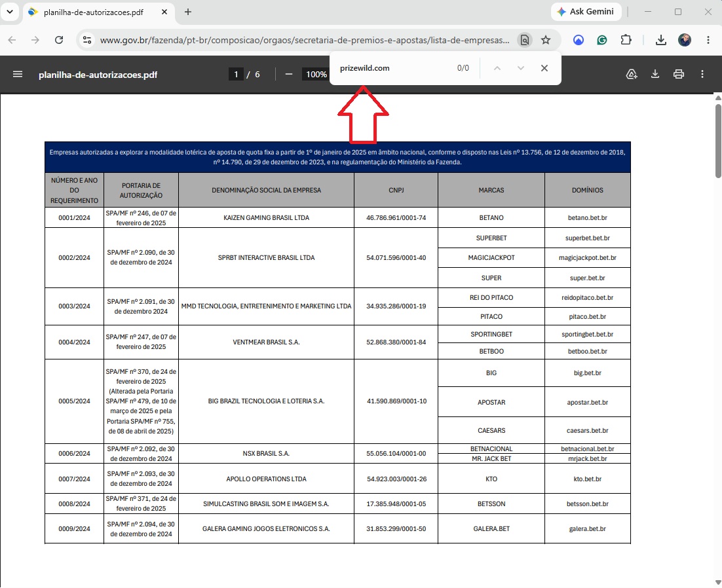Click the page vertical scrollbar thumb
Viewport: 722px width, 588px height.
(718, 140)
